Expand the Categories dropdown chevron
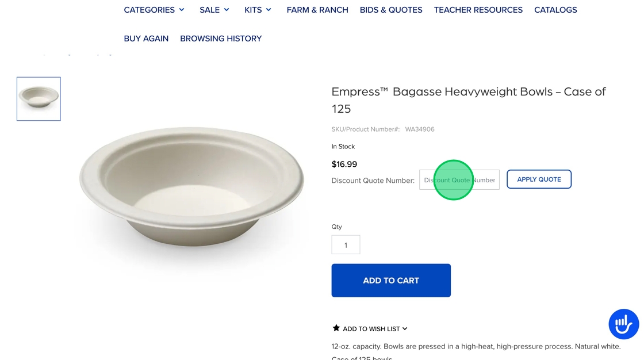Image resolution: width=644 pixels, height=360 pixels. (x=182, y=10)
